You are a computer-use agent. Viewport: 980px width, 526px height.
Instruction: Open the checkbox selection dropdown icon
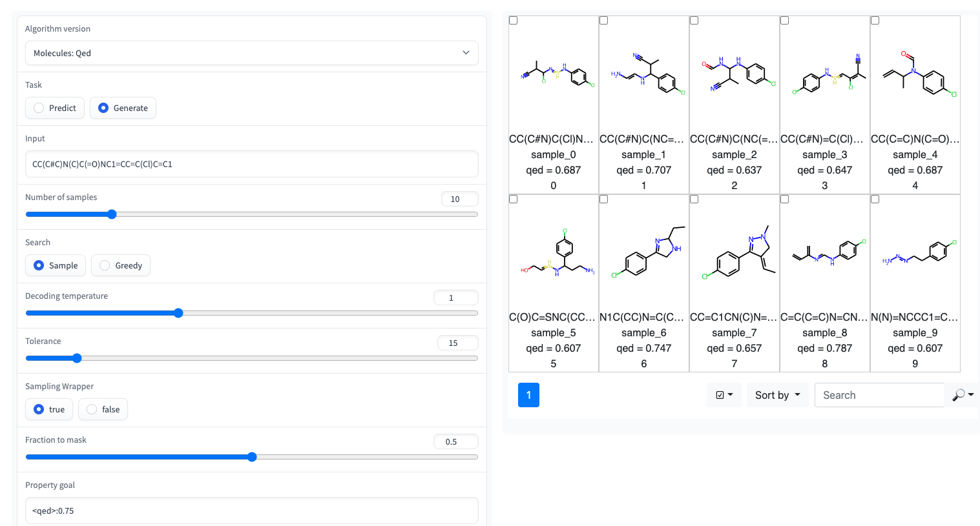point(724,395)
